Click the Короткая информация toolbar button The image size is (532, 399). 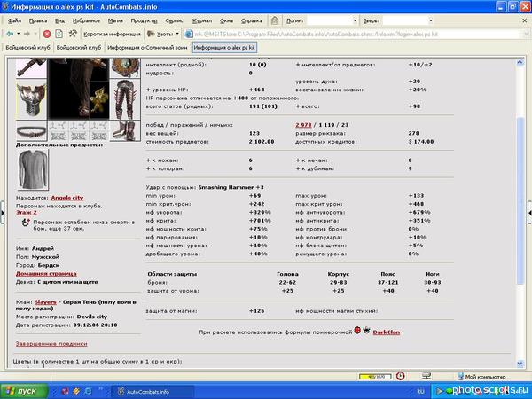pyautogui.click(x=112, y=34)
